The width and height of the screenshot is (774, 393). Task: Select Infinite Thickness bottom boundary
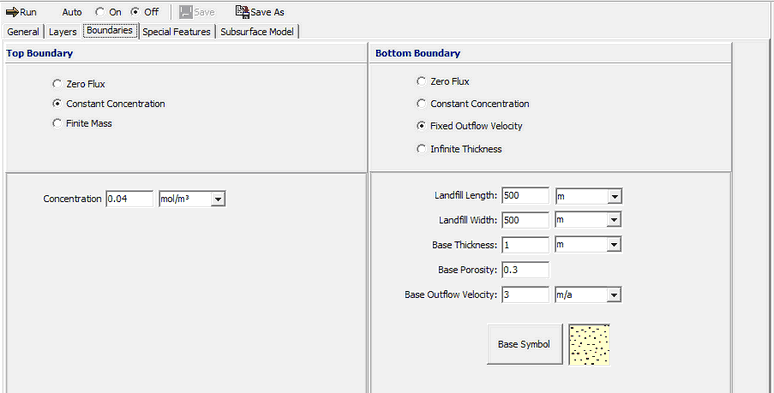[x=421, y=149]
